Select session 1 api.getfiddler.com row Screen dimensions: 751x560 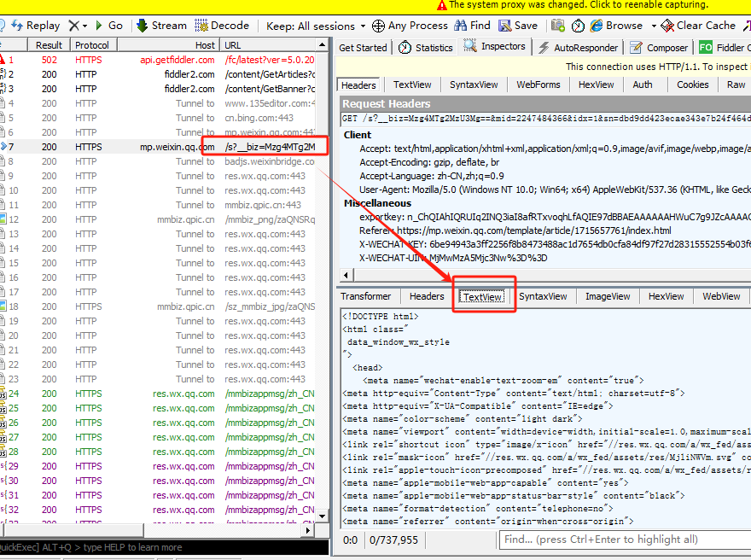pos(158,60)
